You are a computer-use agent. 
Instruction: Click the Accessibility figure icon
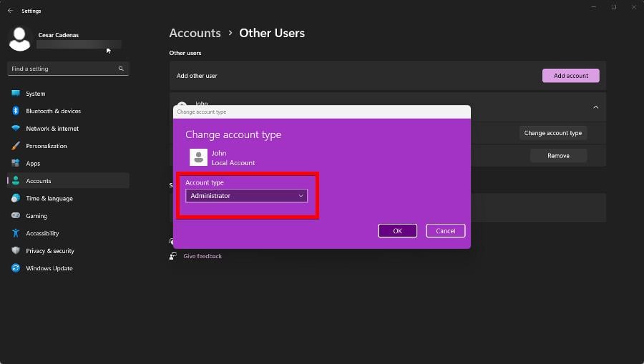(16, 233)
